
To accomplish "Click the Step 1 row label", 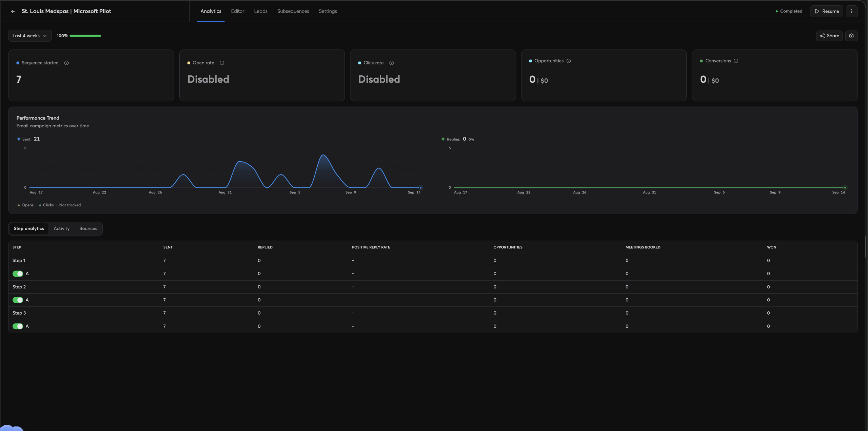I will pyautogui.click(x=19, y=261).
